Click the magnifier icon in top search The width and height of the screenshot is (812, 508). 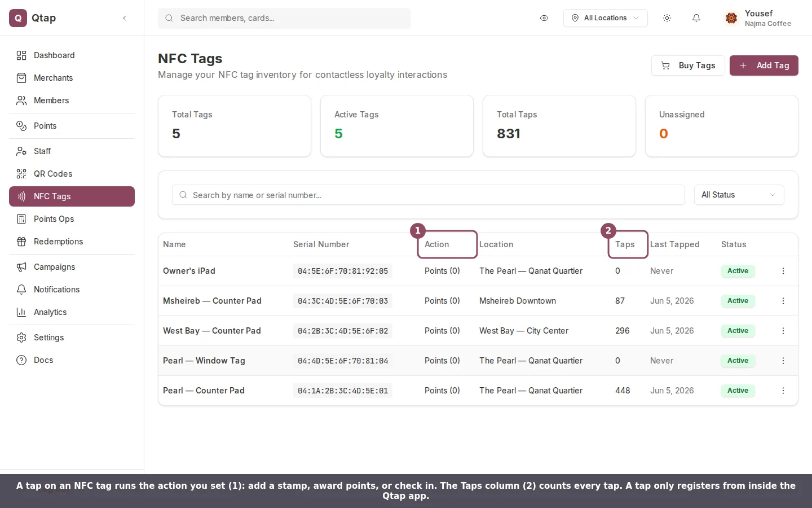pos(169,18)
